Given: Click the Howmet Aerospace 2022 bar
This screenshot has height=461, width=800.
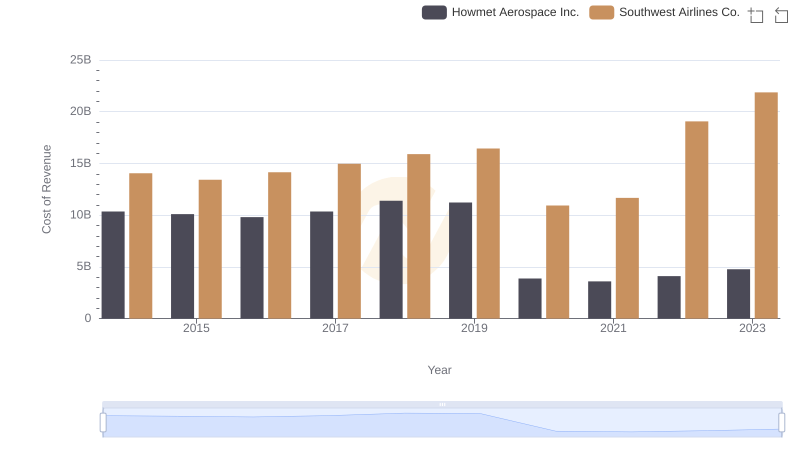Looking at the screenshot, I should click(669, 297).
